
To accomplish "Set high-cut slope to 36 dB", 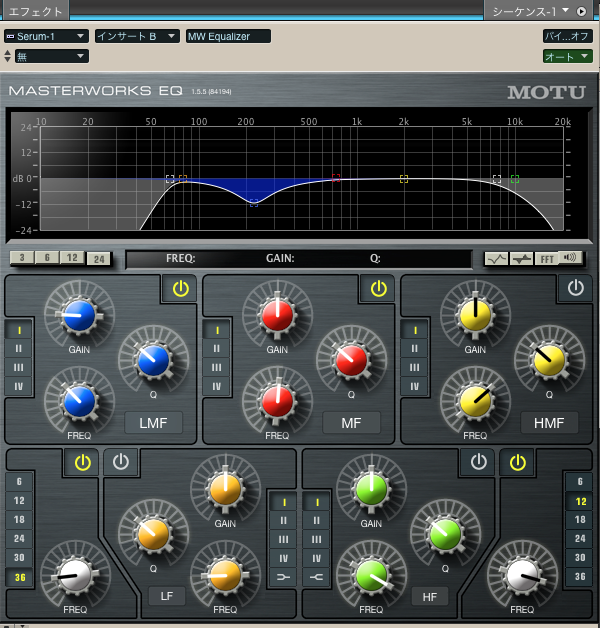I will pos(580,577).
